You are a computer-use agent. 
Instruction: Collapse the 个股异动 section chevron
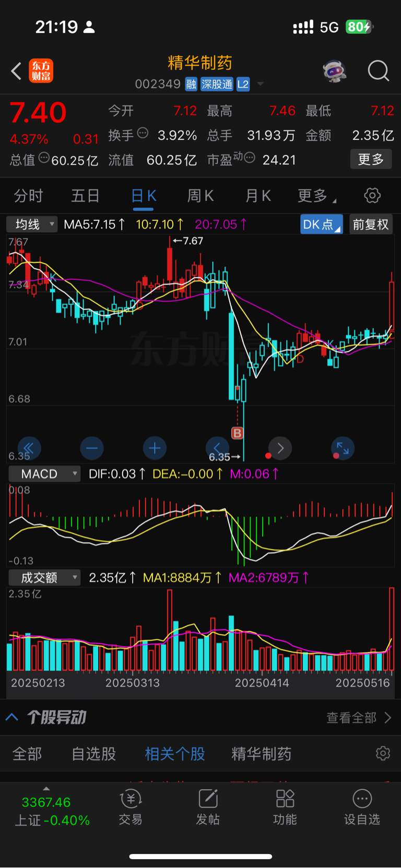pos(12,717)
